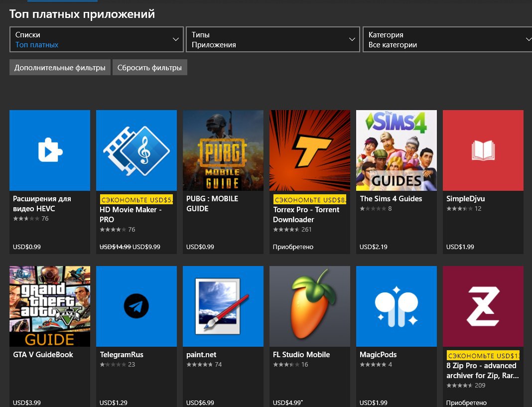Open the paint.net app icon

click(x=223, y=306)
